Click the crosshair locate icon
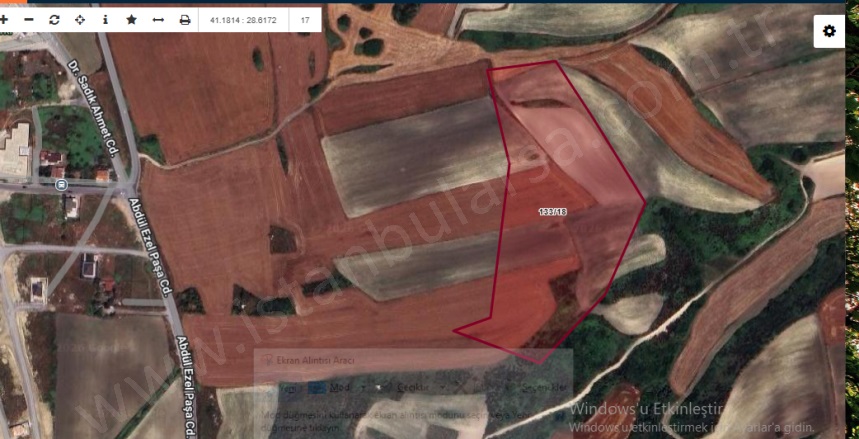Viewport: 859px width, 439px height. 79,20
